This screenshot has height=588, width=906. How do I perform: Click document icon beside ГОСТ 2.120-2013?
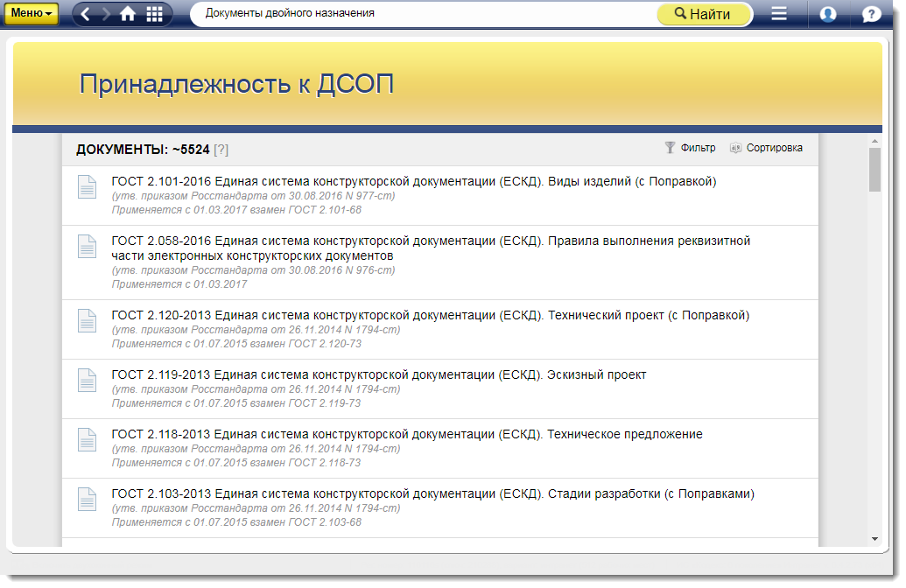click(88, 320)
